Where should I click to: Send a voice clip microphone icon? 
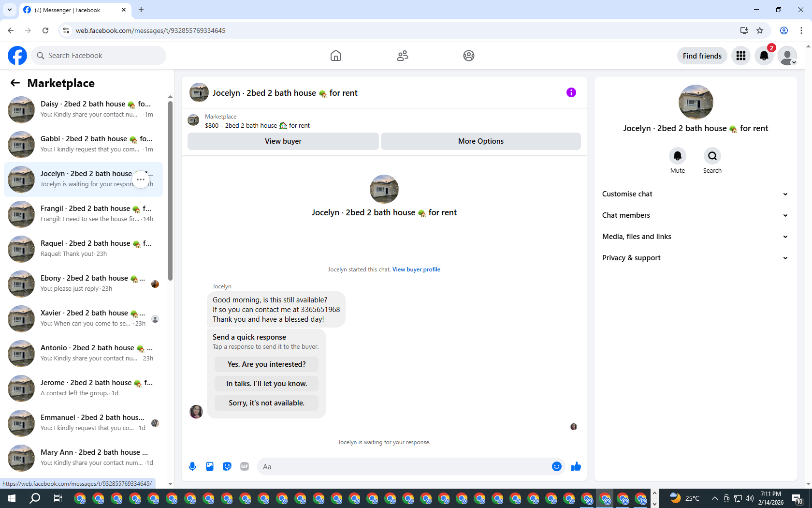(192, 466)
